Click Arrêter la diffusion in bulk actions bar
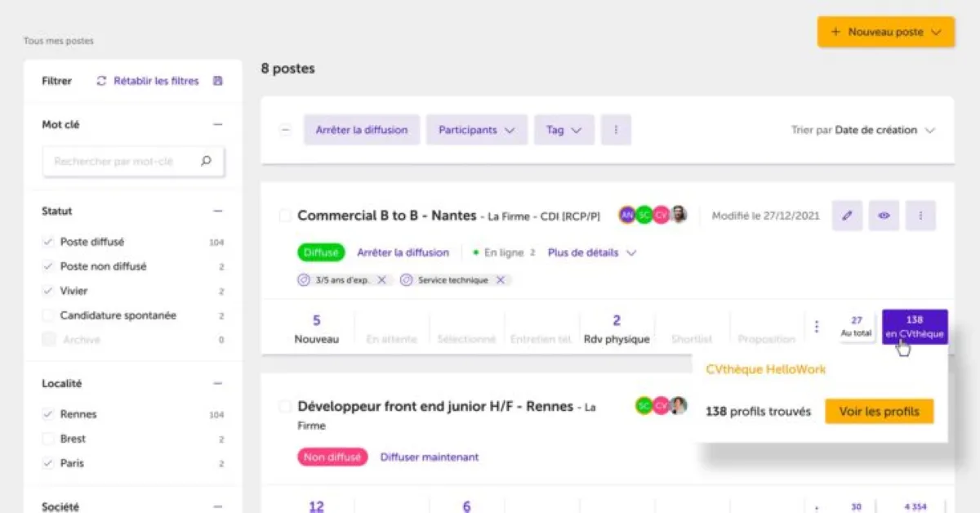980x513 pixels. tap(362, 130)
